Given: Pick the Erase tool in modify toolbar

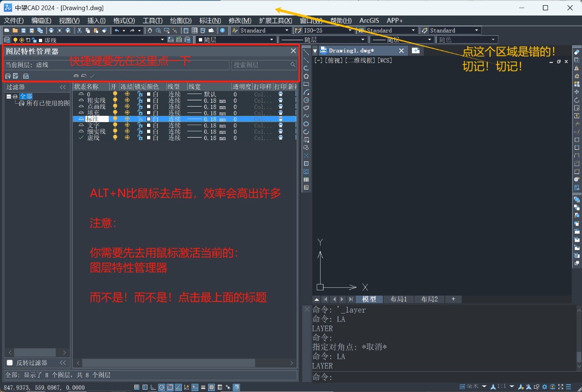Looking at the screenshot, I should [x=577, y=52].
